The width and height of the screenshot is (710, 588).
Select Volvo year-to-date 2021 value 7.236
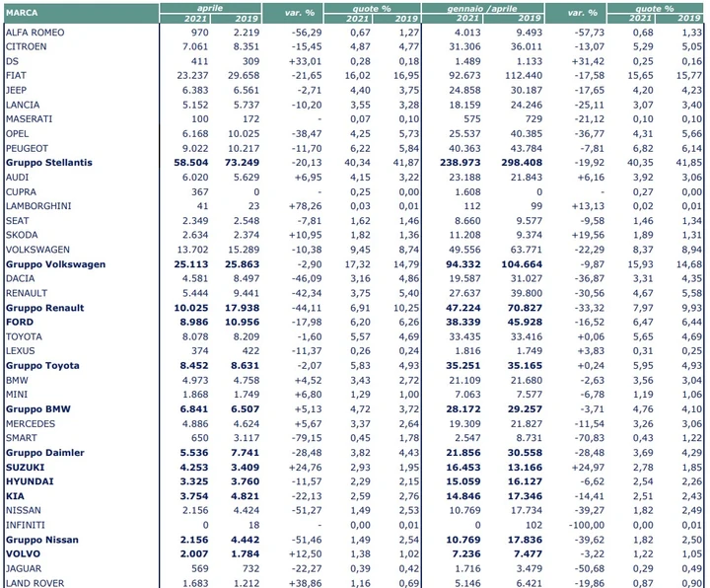coord(466,554)
